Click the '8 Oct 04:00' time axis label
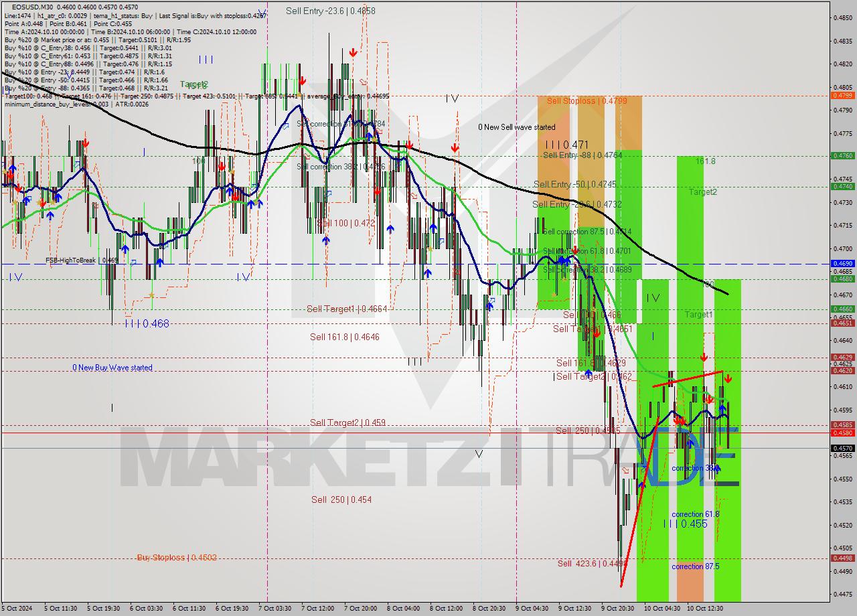This screenshot has height=616, width=857. click(404, 608)
